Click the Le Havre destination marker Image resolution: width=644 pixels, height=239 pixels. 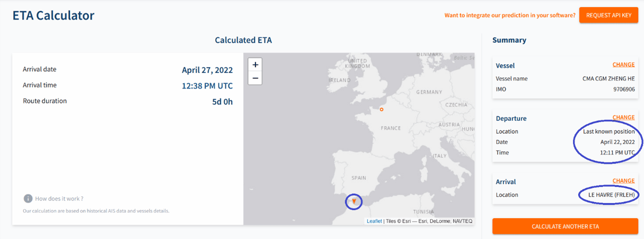pyautogui.click(x=381, y=110)
